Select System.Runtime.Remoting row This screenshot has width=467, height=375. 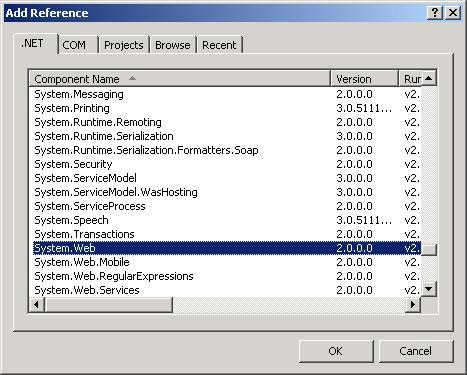227,122
